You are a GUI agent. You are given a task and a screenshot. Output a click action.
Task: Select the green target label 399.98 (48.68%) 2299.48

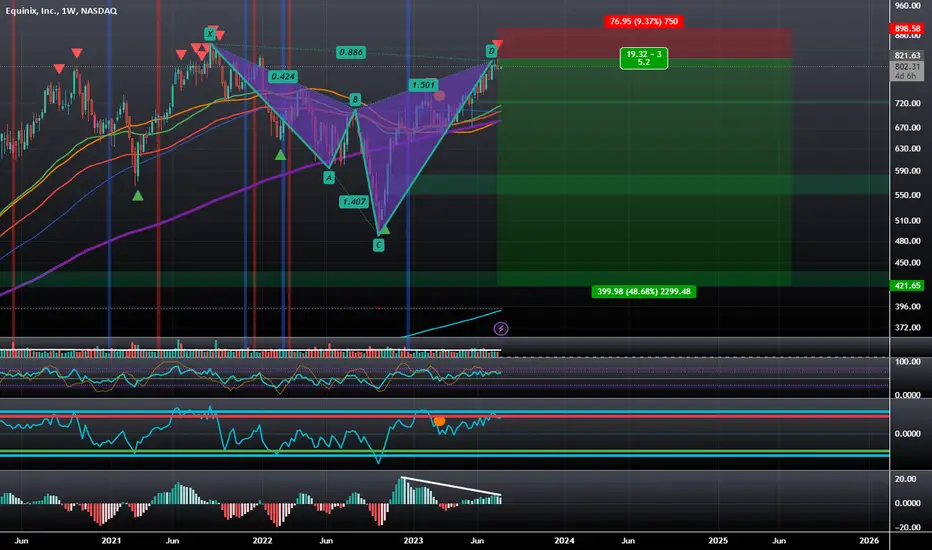[x=644, y=291]
